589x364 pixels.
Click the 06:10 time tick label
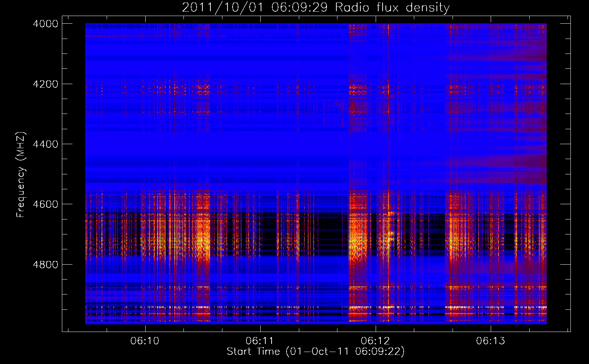tap(145, 341)
